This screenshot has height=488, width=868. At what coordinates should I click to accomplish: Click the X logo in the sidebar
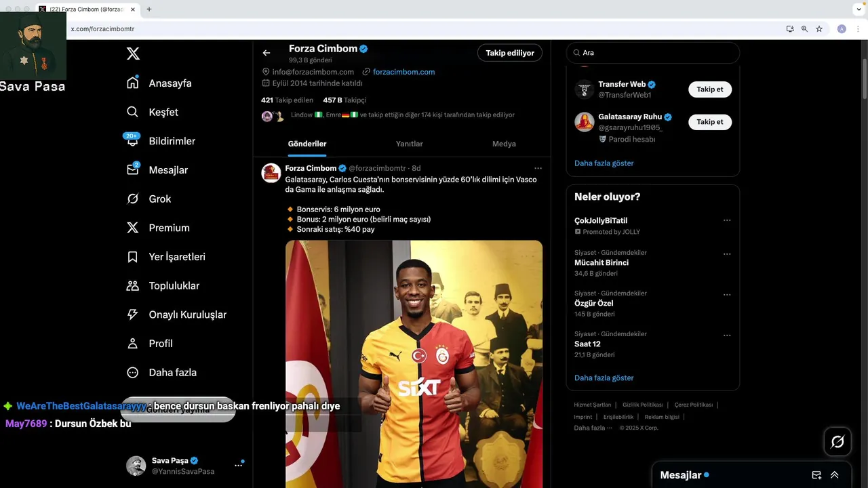tap(133, 54)
